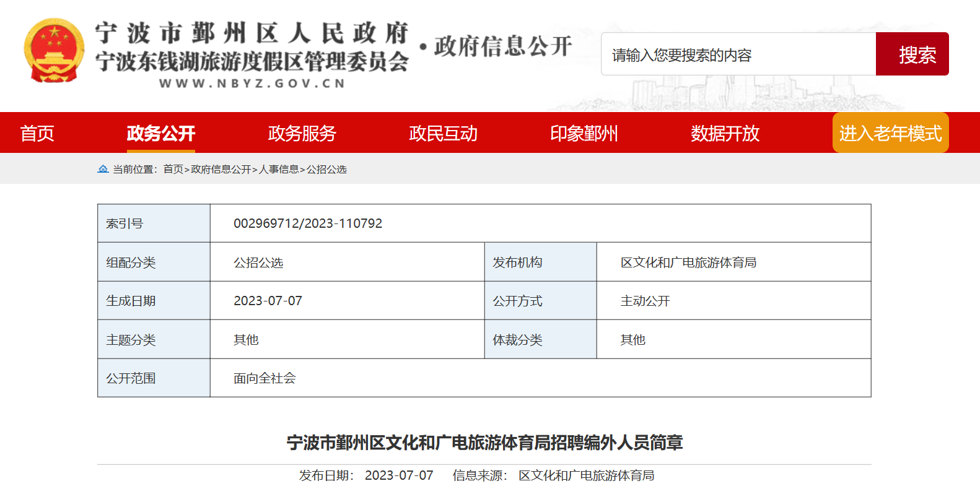Open the 首页 navigation tab

tap(37, 133)
